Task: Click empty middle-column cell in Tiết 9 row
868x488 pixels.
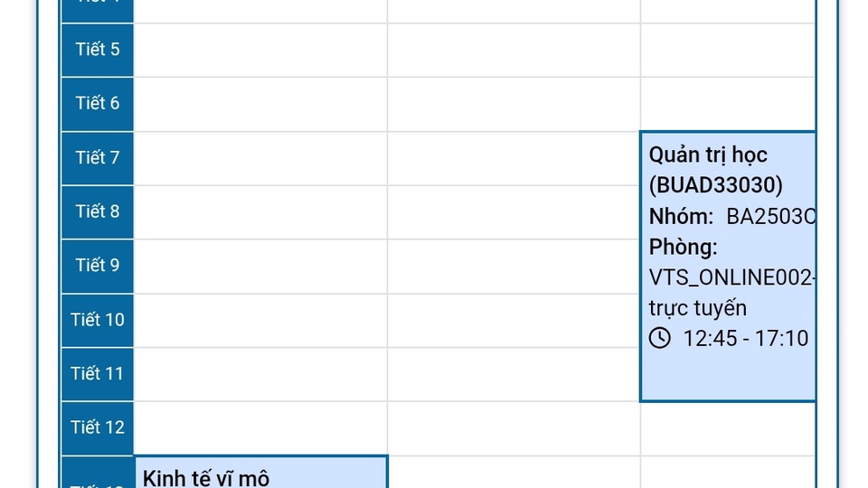Action: pos(514,266)
